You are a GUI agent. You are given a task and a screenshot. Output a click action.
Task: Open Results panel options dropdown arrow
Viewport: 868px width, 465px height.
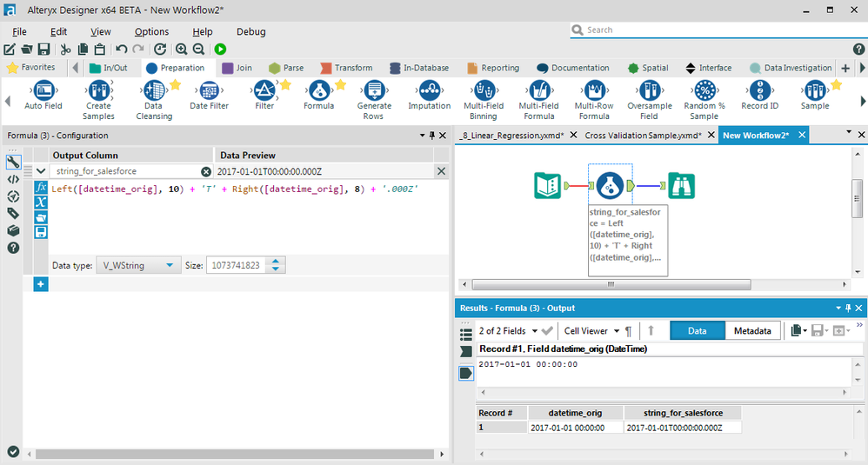838,308
